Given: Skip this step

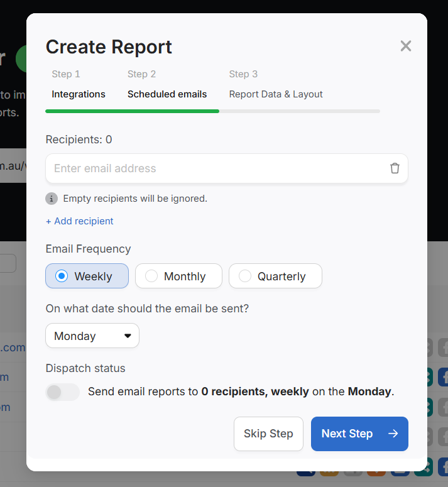Looking at the screenshot, I should click(x=268, y=434).
